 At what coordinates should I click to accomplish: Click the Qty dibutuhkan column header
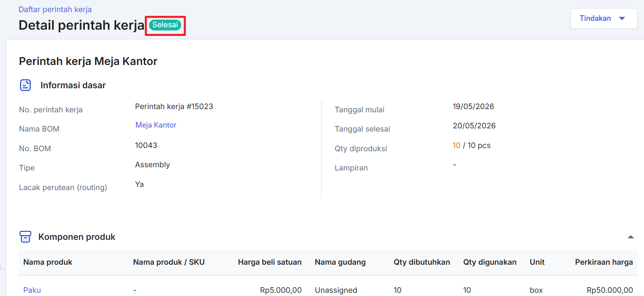[422, 262]
